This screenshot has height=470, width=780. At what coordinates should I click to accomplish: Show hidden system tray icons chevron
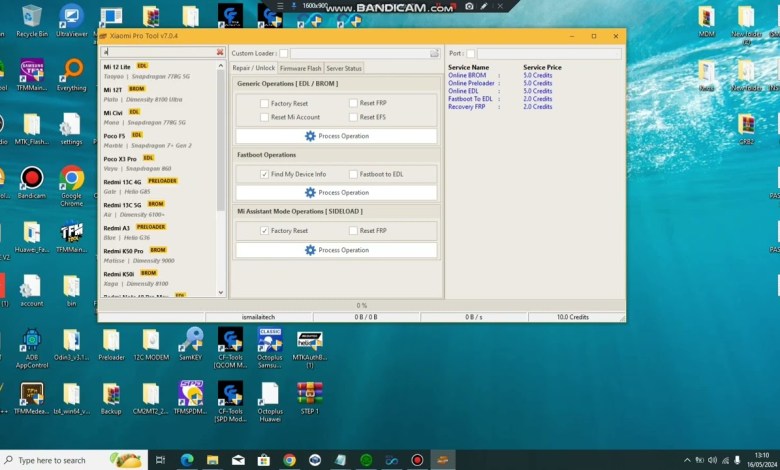[687, 460]
